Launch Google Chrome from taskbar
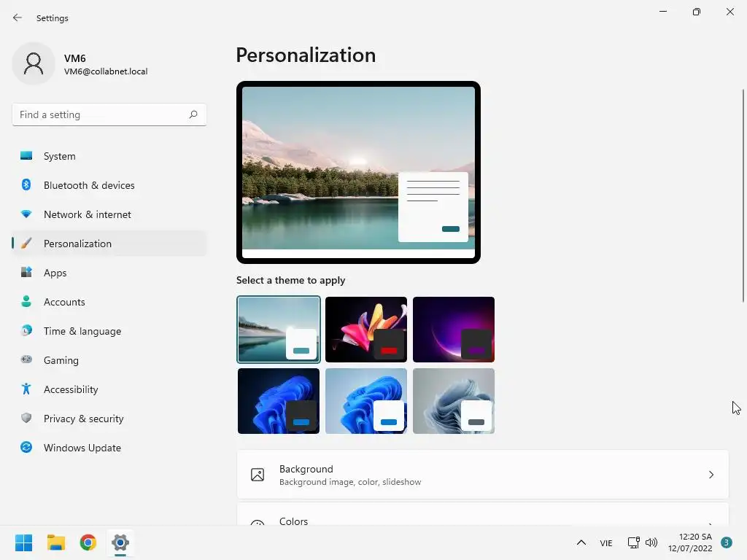 (88, 542)
